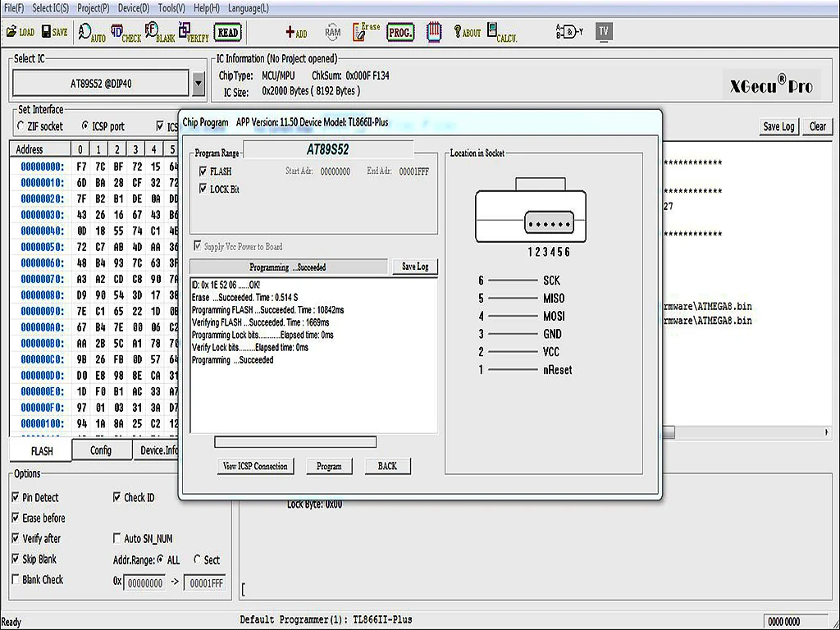This screenshot has height=630, width=840.
Task: Click the Clear log button
Action: (x=818, y=126)
